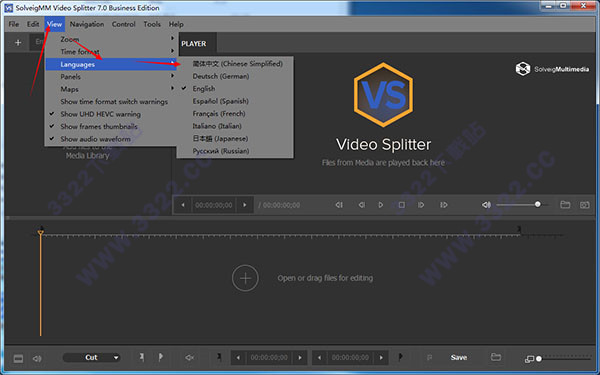Viewport: 600px width, 375px height.
Task: Increase the fragment end time
Action: (x=381, y=358)
